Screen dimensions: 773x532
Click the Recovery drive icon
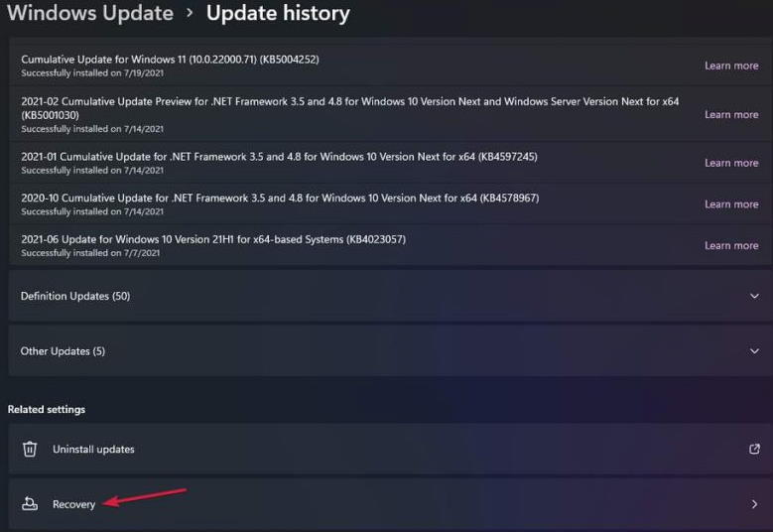tap(30, 504)
